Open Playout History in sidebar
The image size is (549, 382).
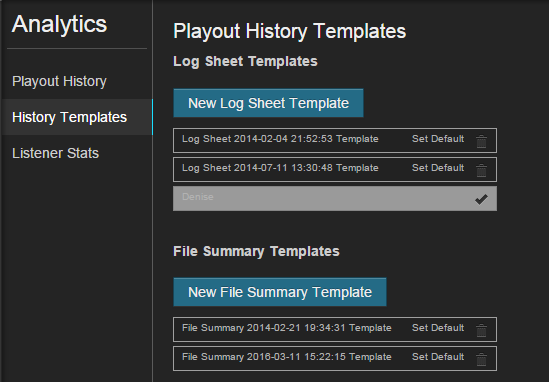click(x=60, y=81)
